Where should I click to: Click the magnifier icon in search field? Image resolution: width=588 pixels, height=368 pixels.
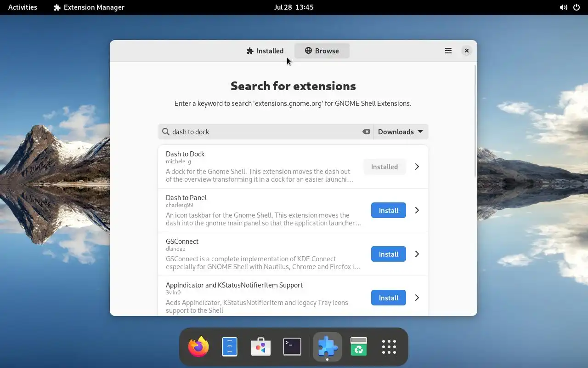click(166, 132)
